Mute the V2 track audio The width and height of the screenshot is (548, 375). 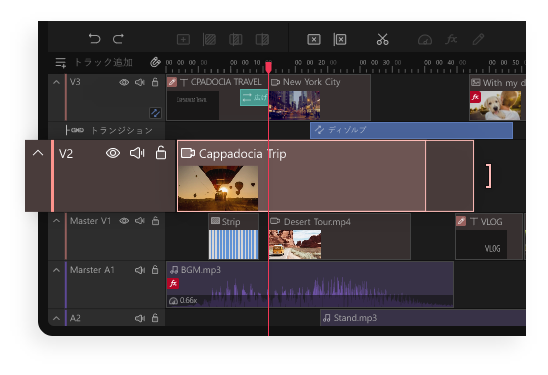137,153
